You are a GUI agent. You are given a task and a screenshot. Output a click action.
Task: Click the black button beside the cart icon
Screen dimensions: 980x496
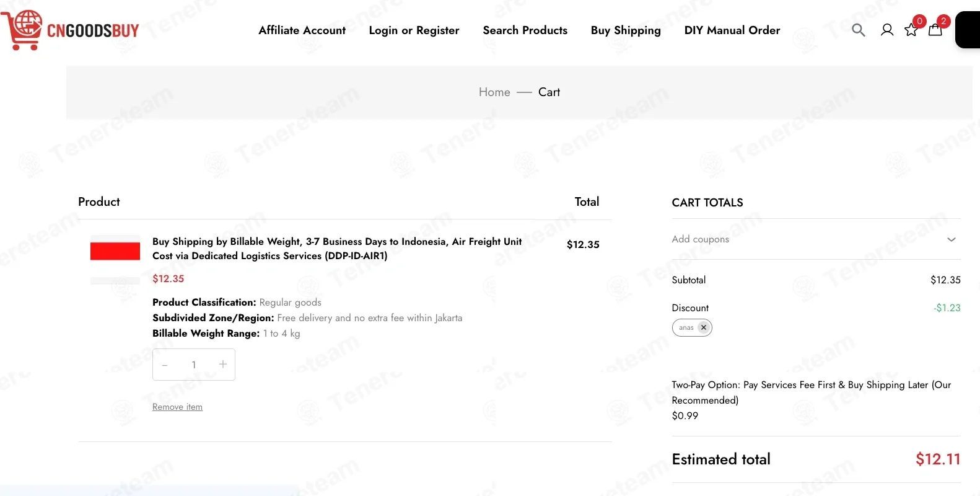coord(968,30)
